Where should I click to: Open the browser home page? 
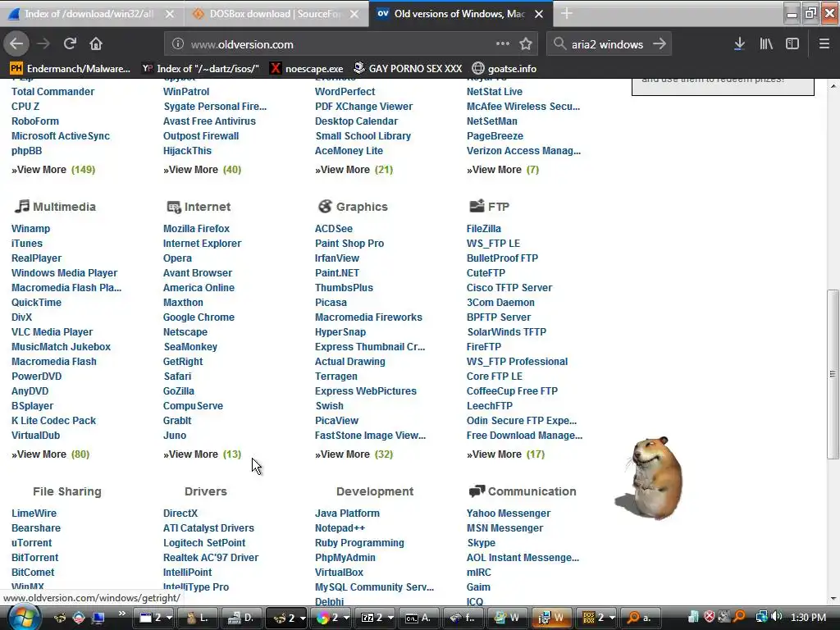[x=96, y=43]
